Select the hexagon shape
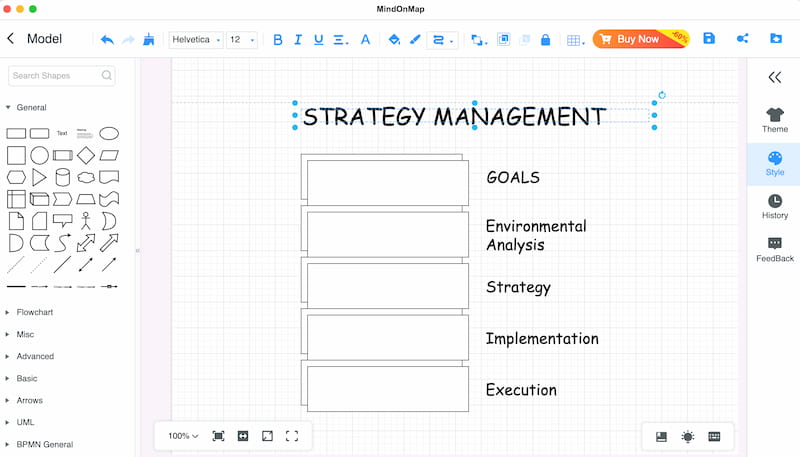The height and width of the screenshot is (457, 800). tap(16, 177)
